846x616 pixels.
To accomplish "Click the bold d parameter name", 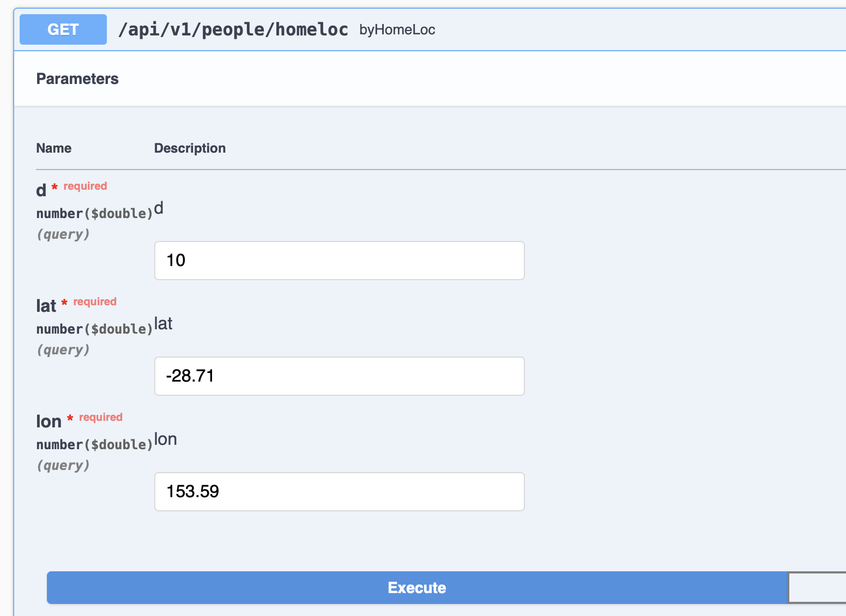I will [x=41, y=191].
